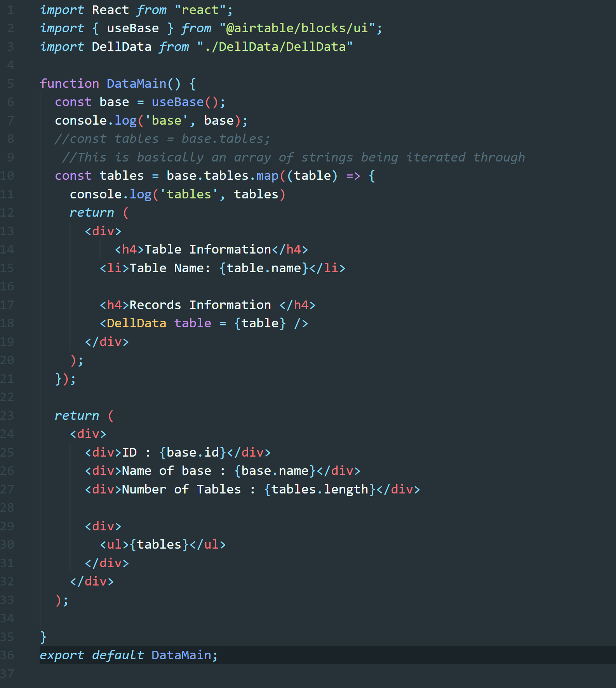Click line number 10 in the gutter
Screen dimensions: 616x688
coord(7,175)
